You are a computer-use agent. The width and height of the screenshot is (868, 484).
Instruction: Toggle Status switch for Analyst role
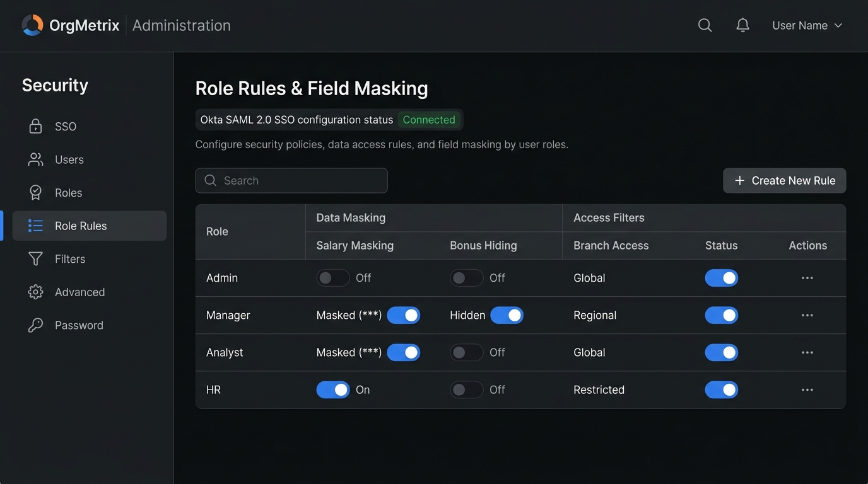[722, 352]
